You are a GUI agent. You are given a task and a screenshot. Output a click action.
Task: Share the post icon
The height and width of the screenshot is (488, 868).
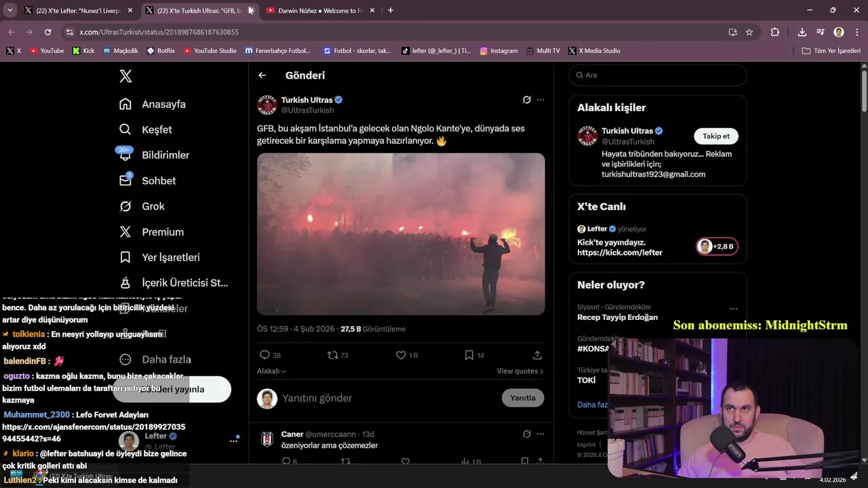point(537,355)
